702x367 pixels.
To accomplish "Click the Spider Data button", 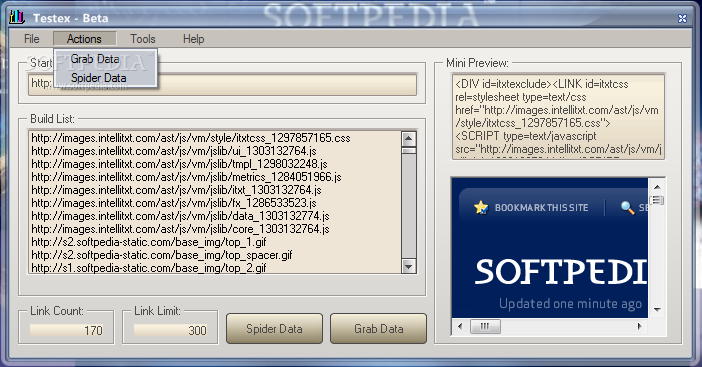I will tap(274, 329).
